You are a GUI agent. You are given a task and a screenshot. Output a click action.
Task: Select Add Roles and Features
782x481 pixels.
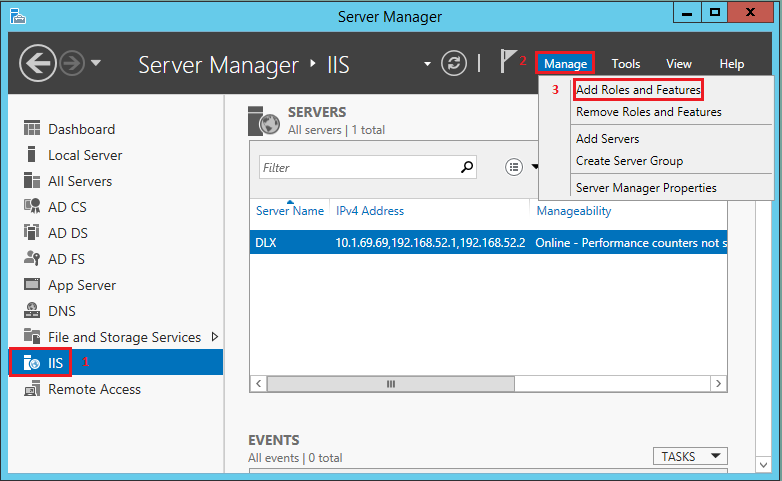click(638, 90)
